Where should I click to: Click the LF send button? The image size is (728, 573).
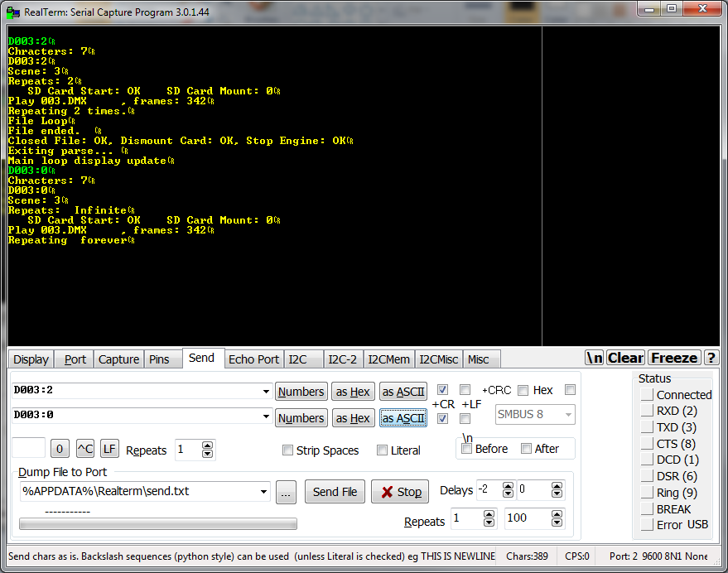(x=109, y=449)
